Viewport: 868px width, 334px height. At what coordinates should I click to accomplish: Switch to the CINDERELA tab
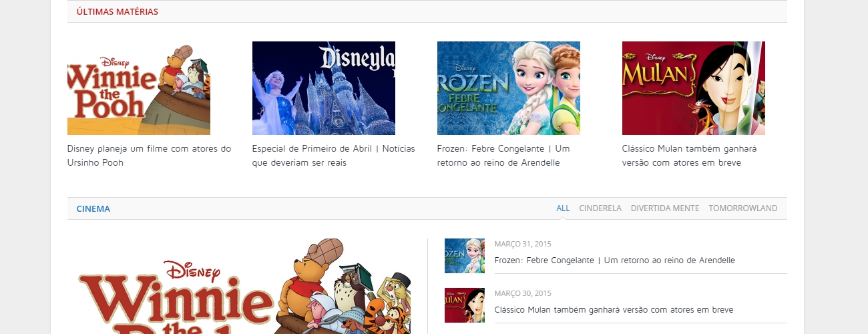[600, 208]
